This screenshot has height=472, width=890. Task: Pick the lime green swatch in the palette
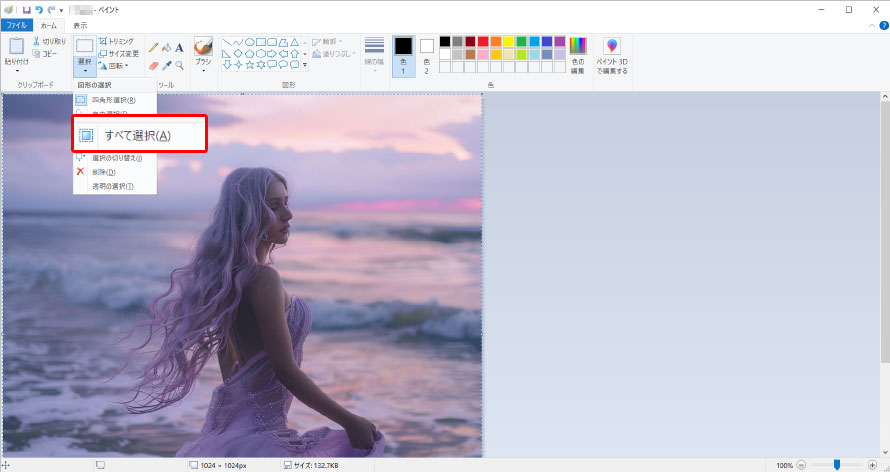(x=522, y=54)
